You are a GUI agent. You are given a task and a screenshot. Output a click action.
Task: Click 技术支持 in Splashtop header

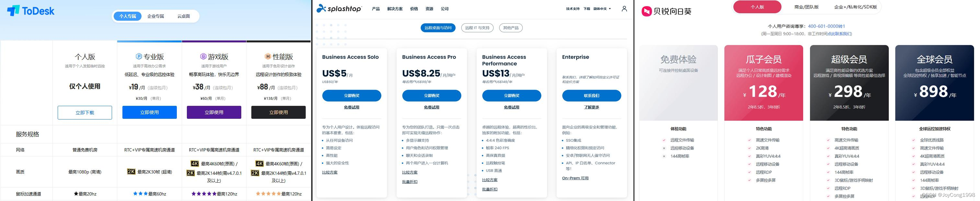point(573,9)
